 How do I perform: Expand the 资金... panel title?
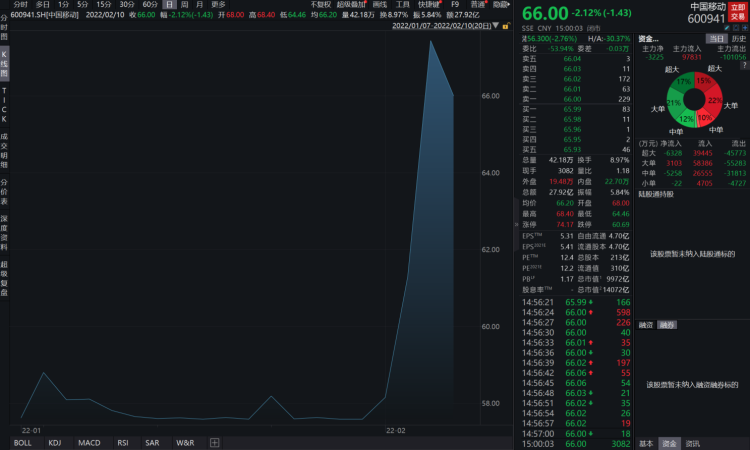point(649,39)
